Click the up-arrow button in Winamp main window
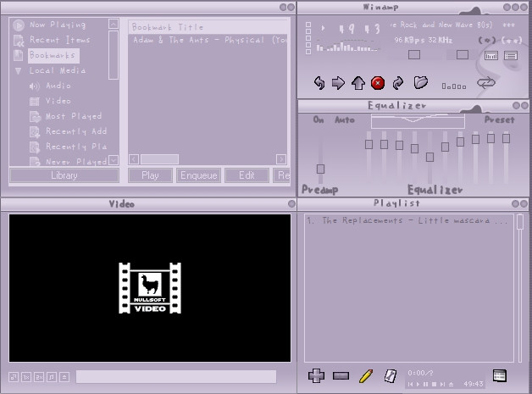This screenshot has width=532, height=394. (x=358, y=83)
